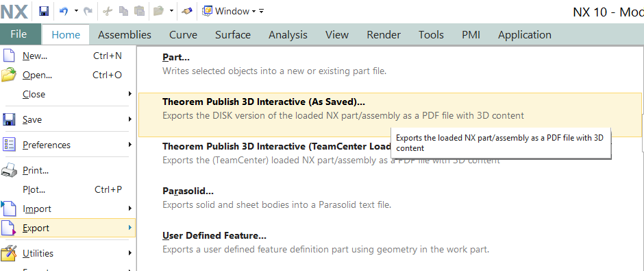Viewport: 644px width, 271px height.
Task: Open the Undo history dropdown arrow
Action: pyautogui.click(x=76, y=11)
